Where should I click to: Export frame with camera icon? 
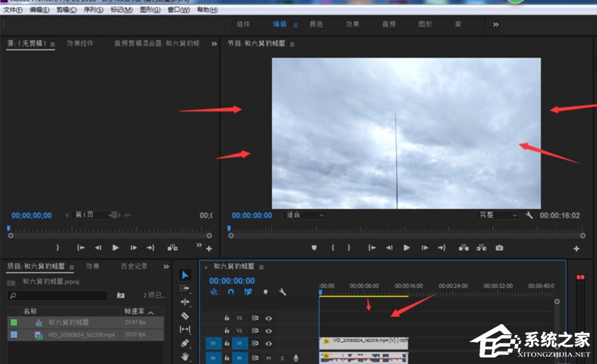500,248
